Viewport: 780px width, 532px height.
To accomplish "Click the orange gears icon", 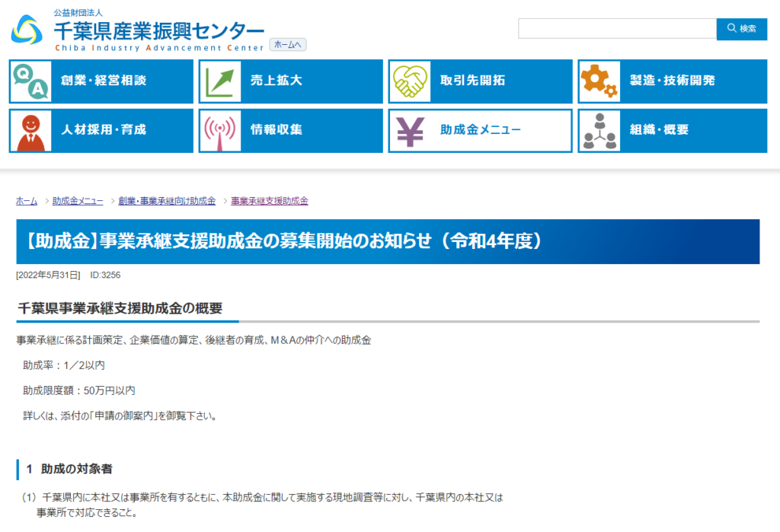I will [599, 81].
